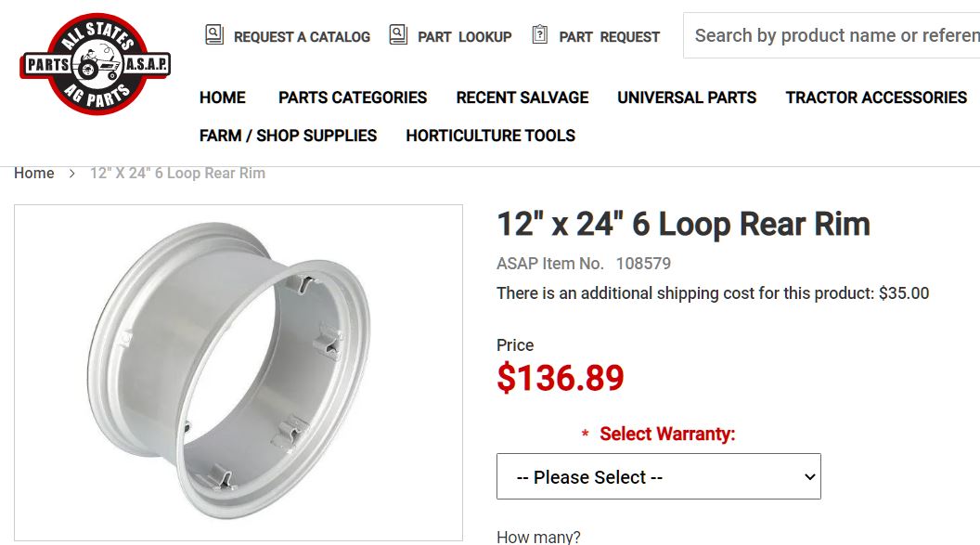The height and width of the screenshot is (545, 980).
Task: Click the 12" x 24" product title heading
Action: [x=683, y=224]
